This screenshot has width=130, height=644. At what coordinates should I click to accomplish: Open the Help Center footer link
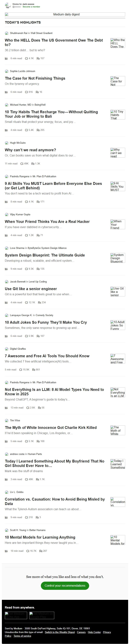click(x=94, y=632)
